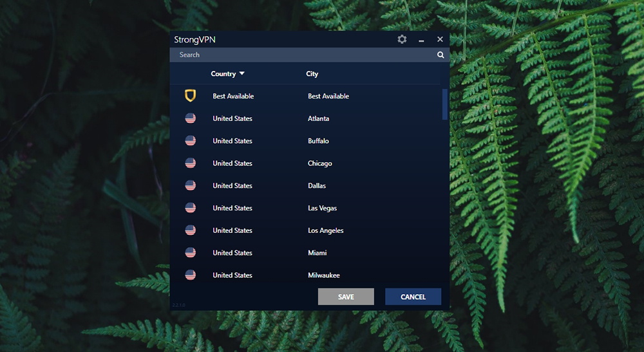644x352 pixels.
Task: Select the Atlanta server
Action: (x=318, y=118)
